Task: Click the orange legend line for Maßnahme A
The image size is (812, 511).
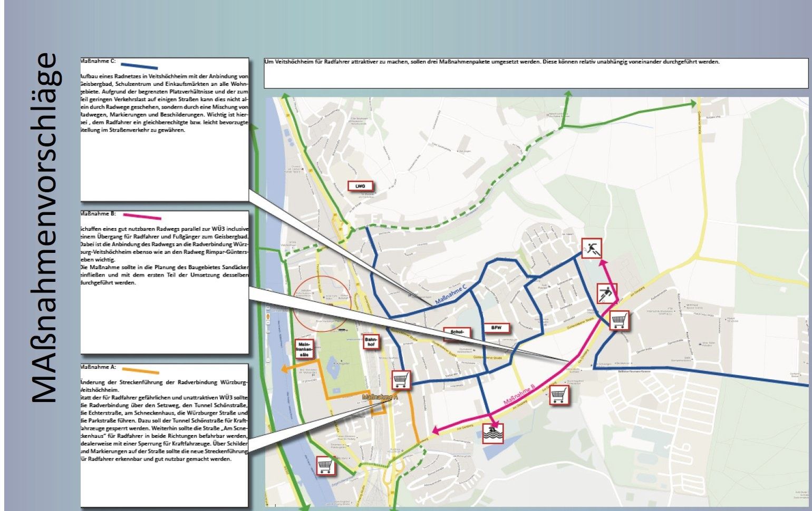Action: 140,371
